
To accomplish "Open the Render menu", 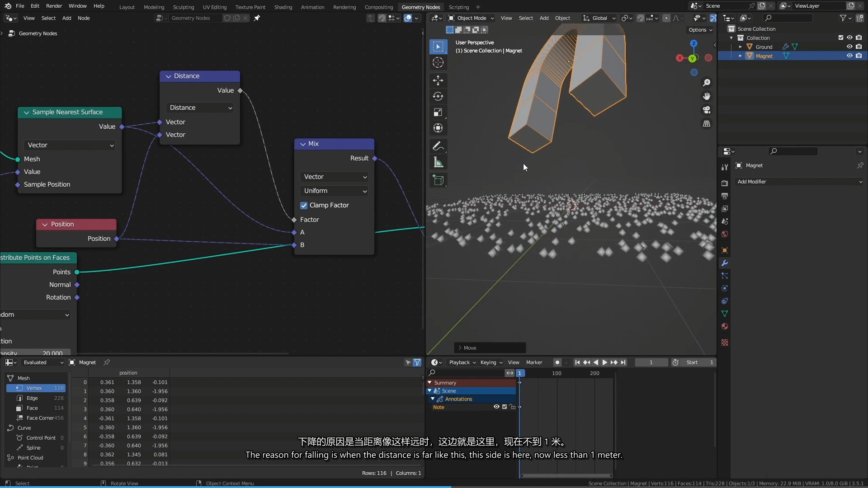I will click(54, 6).
